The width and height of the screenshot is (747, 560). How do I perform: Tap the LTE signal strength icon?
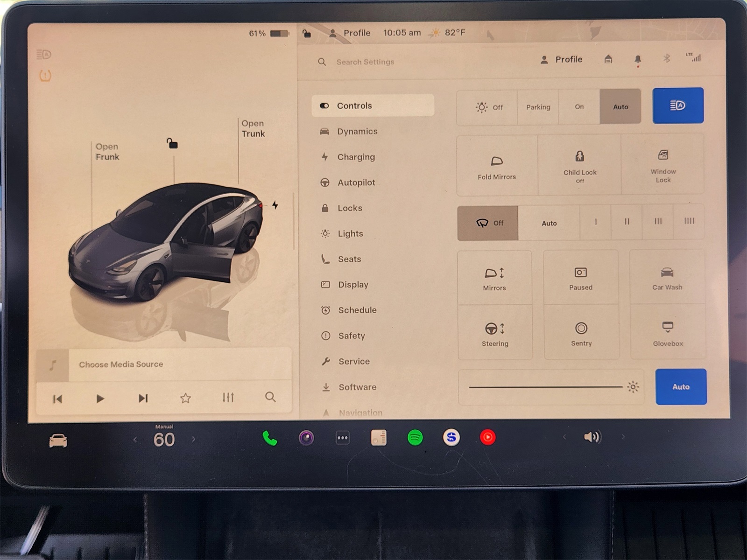(694, 57)
